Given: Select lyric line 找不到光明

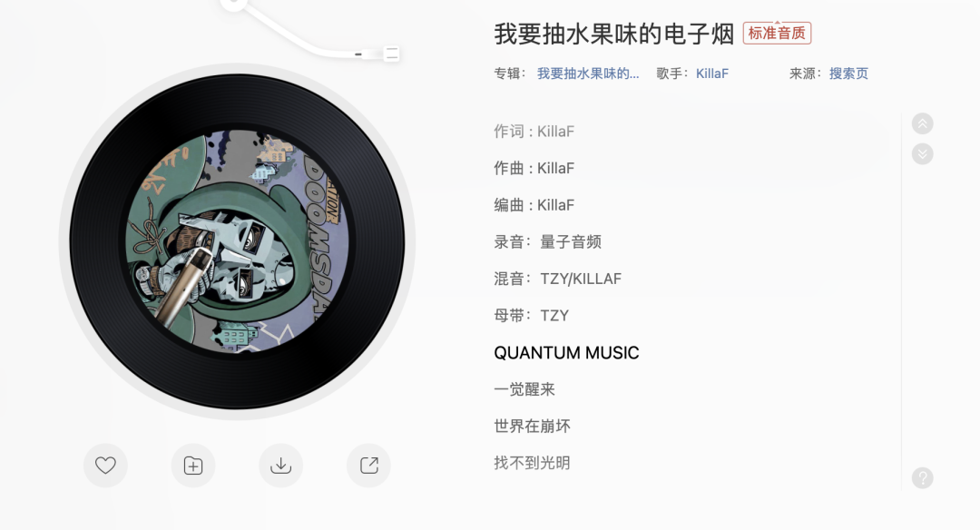Looking at the screenshot, I should pos(532,463).
